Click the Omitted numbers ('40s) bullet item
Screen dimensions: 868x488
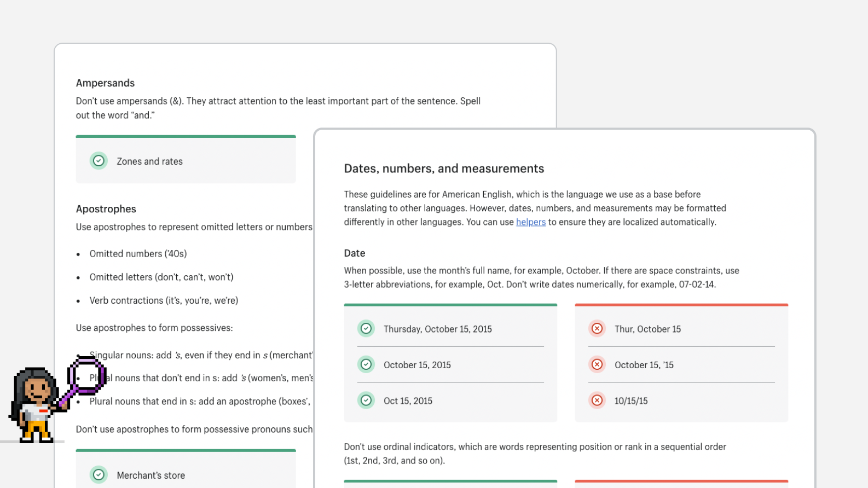tap(138, 254)
